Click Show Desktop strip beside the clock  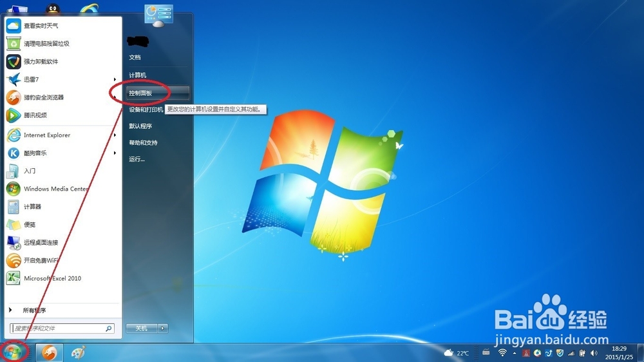[x=640, y=353]
